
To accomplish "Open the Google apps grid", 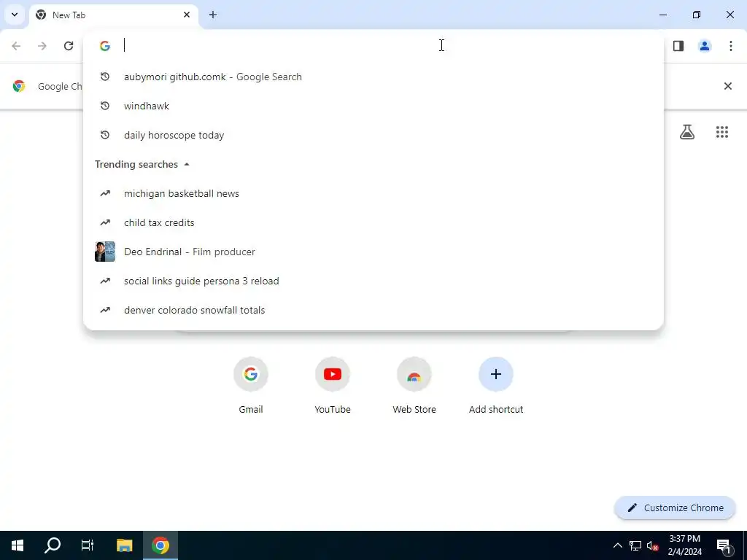I will 722,132.
